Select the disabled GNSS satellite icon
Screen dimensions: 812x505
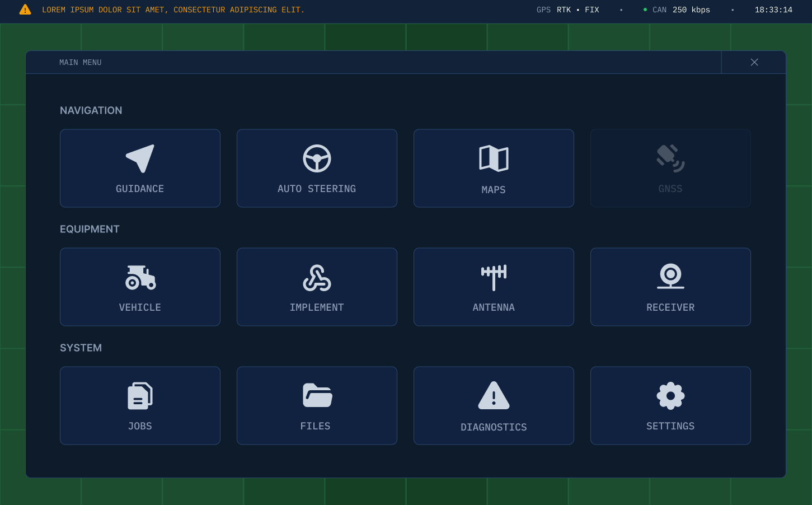670,158
